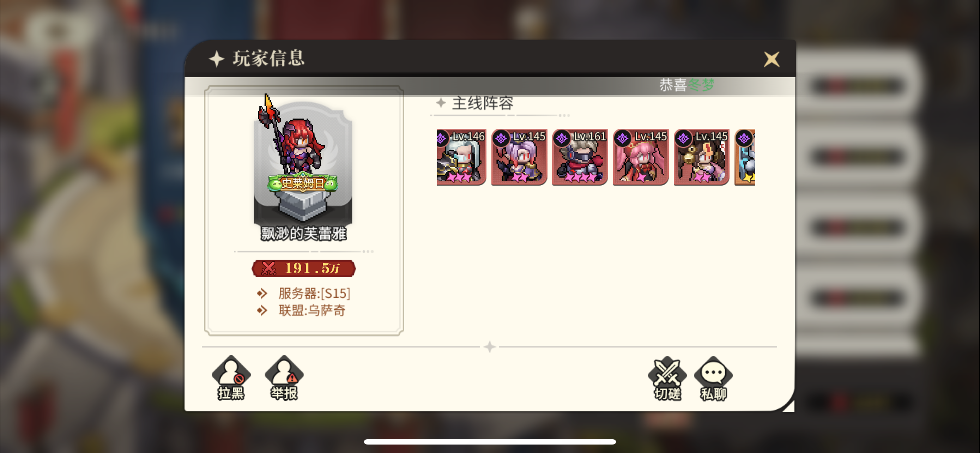Tap the 恭喜冬梦 scrolling announcement
The image size is (980, 453).
[x=686, y=85]
